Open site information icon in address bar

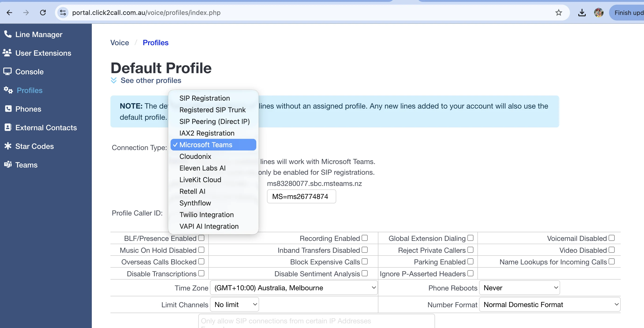(x=63, y=13)
